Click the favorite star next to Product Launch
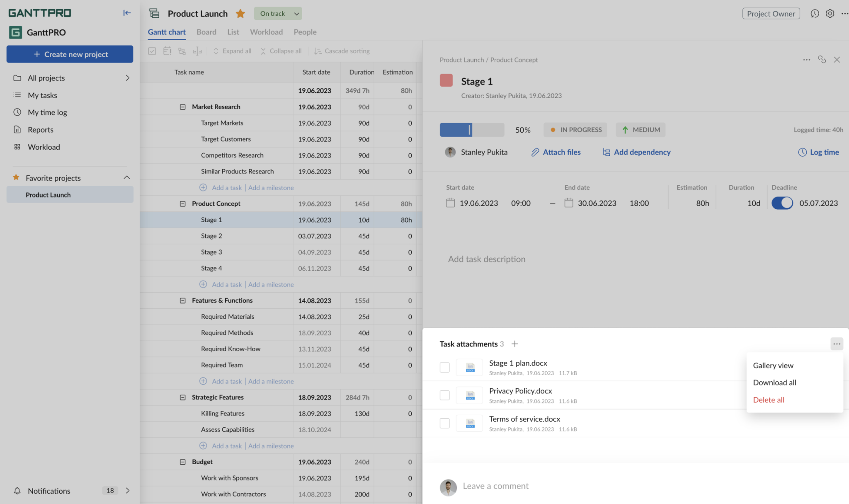 tap(240, 14)
